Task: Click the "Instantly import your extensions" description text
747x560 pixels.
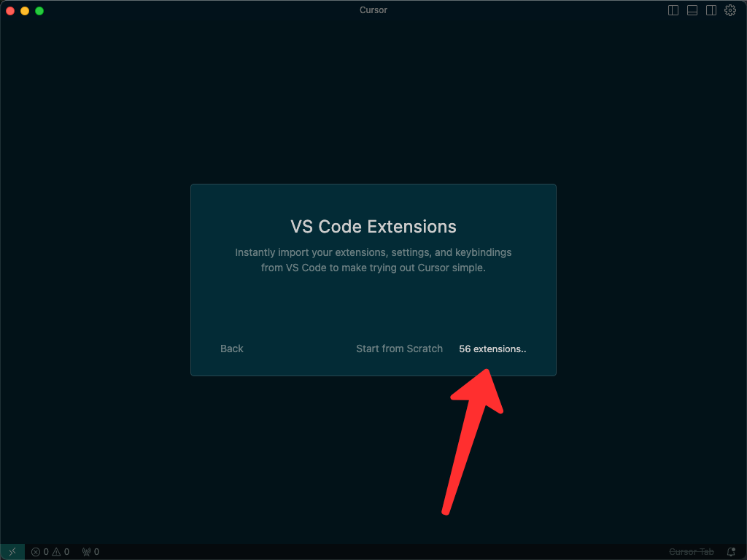Action: (373, 260)
